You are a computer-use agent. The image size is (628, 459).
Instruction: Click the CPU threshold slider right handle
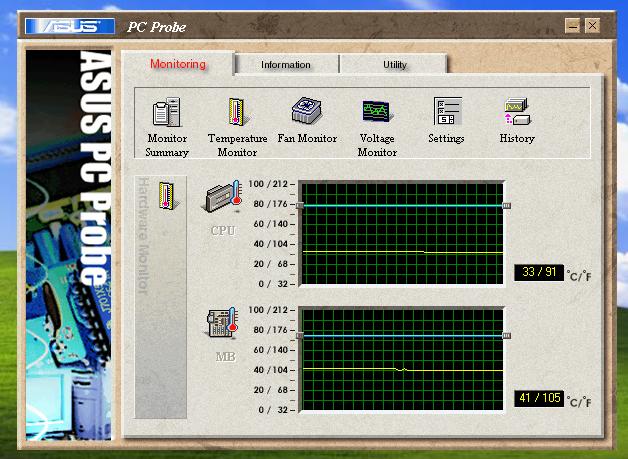507,205
